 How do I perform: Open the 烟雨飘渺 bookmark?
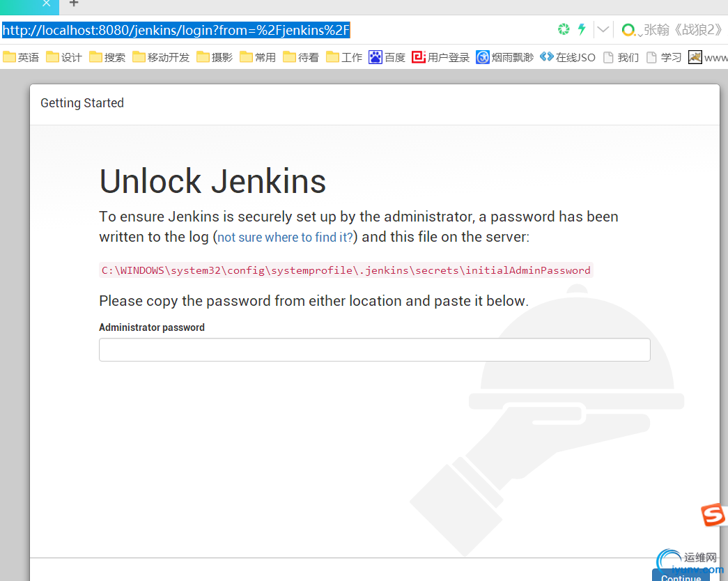pyautogui.click(x=504, y=57)
